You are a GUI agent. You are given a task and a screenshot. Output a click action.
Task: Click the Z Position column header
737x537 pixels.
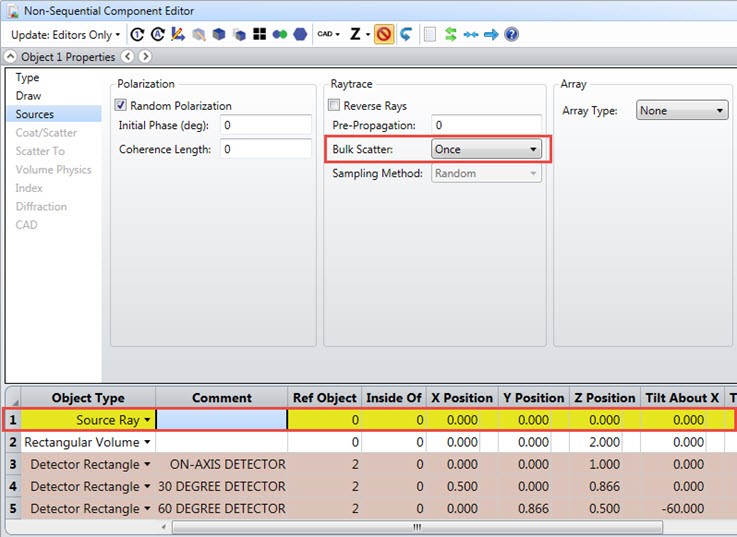click(x=604, y=398)
